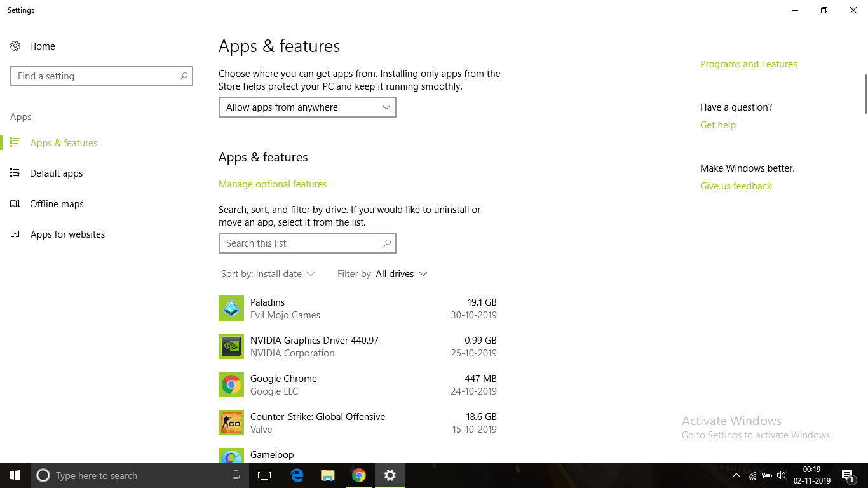This screenshot has width=868, height=488.
Task: Open the Windows Start menu
Action: point(15,475)
